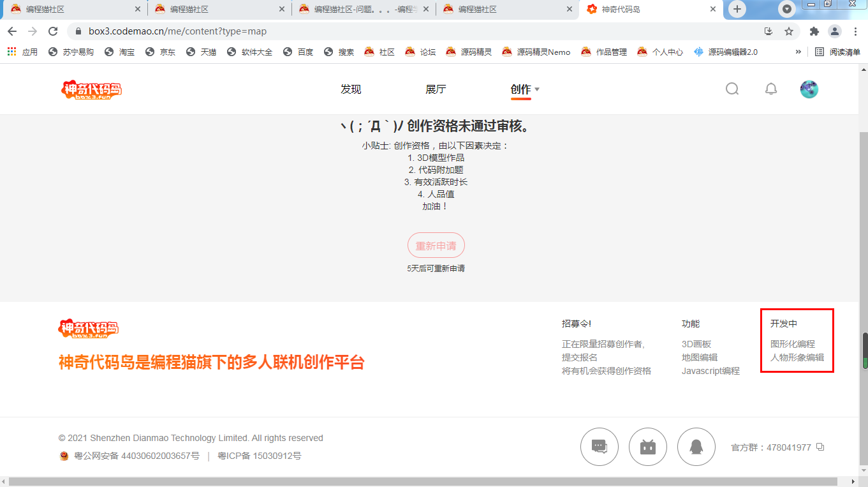Open the 源码精灵 bookmark
The image size is (868, 487).
click(469, 52)
